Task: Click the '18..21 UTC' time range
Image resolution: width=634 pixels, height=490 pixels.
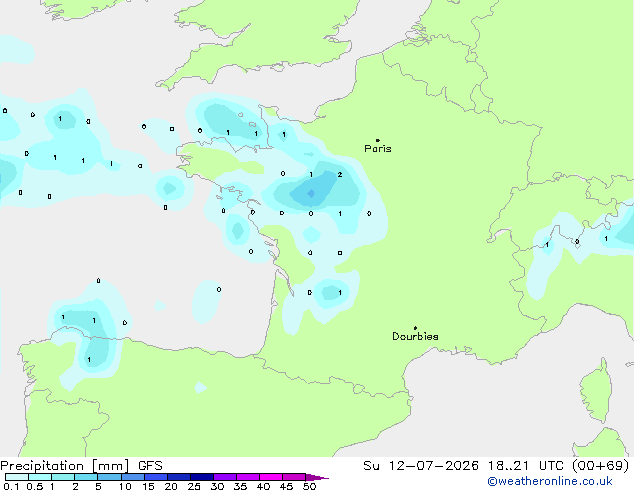Action: click(525, 466)
